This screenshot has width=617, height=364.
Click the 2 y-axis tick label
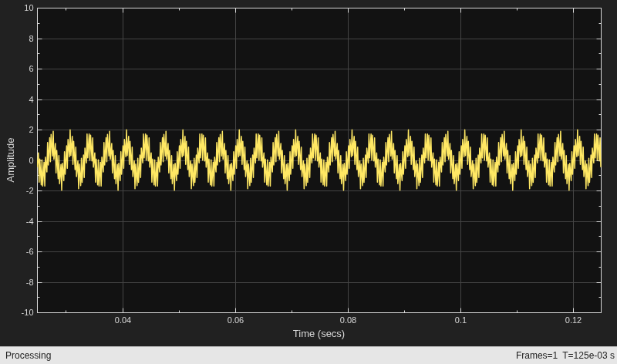click(x=31, y=130)
